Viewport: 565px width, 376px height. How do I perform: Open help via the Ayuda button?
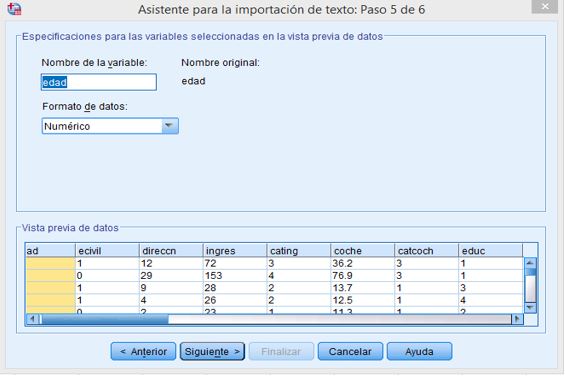[419, 351]
